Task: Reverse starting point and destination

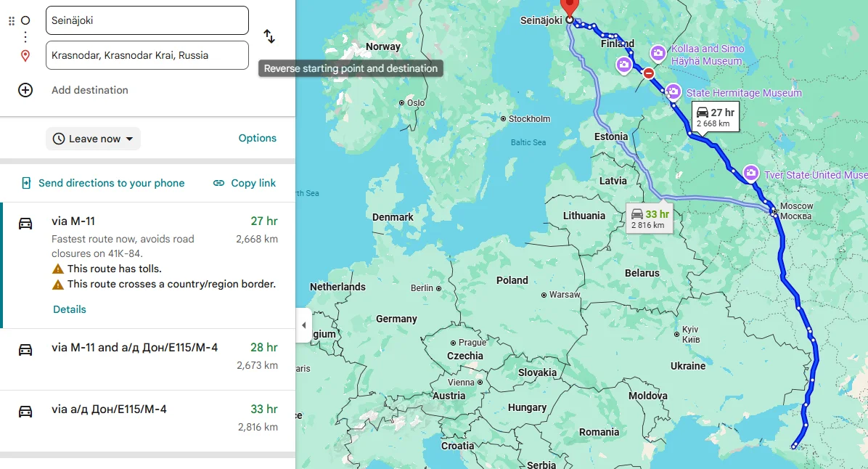Action: coord(269,35)
